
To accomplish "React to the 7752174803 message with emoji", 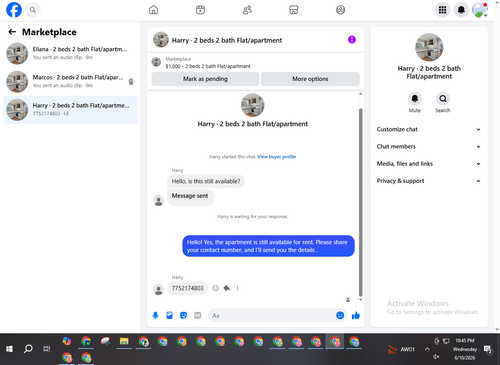I will coord(216,288).
